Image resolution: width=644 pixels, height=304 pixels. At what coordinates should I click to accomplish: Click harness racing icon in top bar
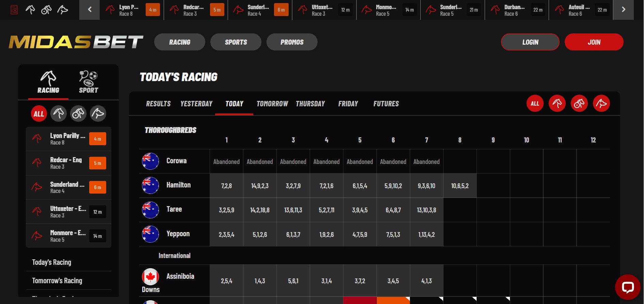[x=46, y=10]
